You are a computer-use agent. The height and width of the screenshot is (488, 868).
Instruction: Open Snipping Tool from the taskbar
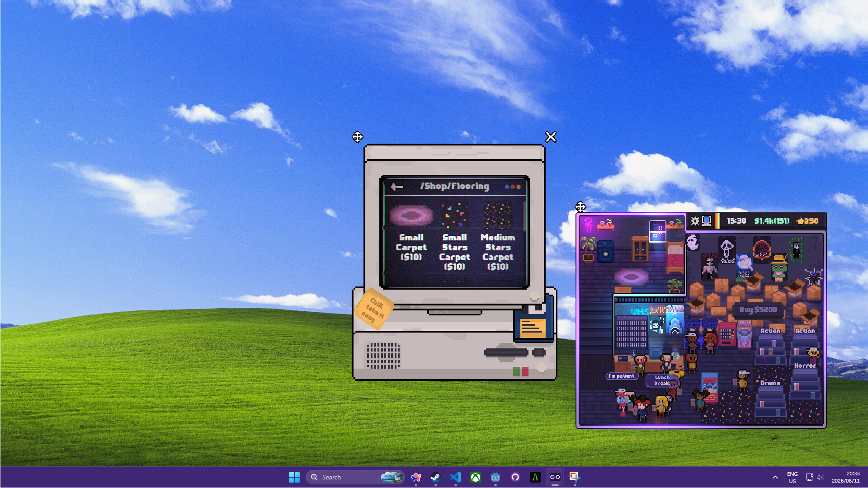(x=575, y=477)
